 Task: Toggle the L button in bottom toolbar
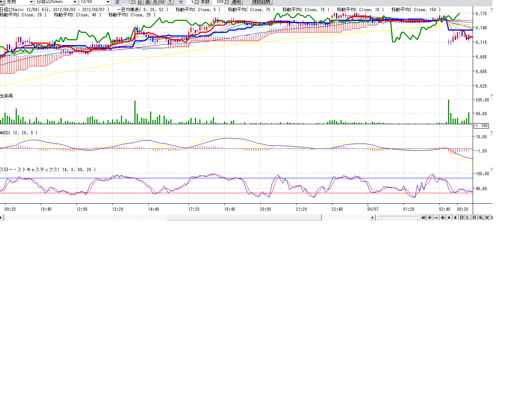(x=468, y=217)
